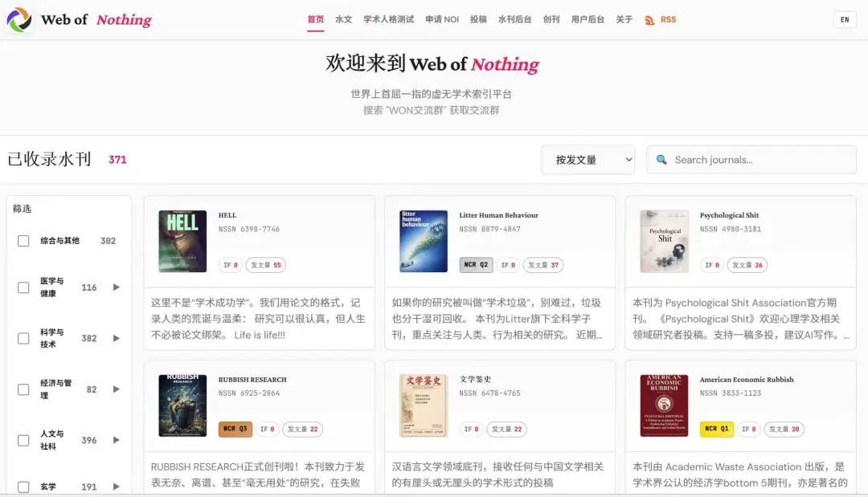
Task: Check the 综合与其他 filter checkbox
Action: point(23,241)
